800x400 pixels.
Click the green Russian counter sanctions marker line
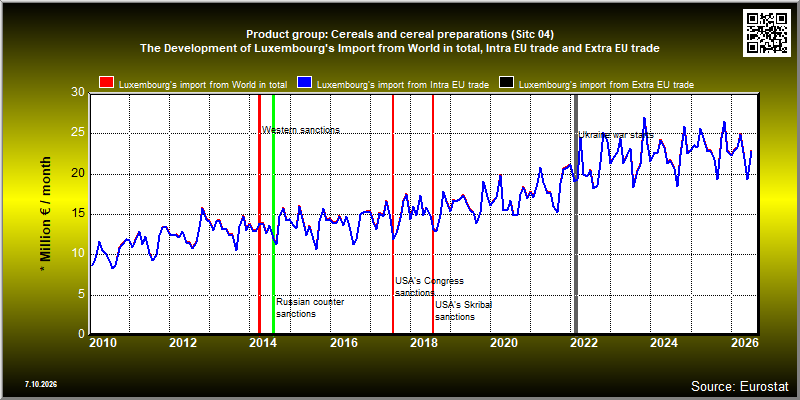coord(273,214)
